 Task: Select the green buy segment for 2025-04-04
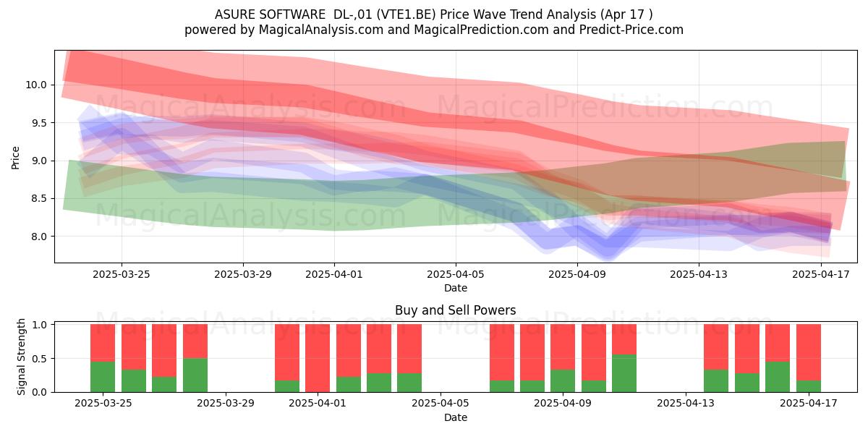[409, 383]
